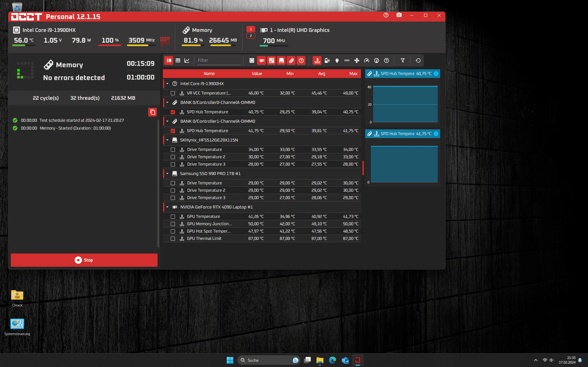Collapse NVIDIA GeForce RTX 4090 Laptop group
Image resolution: width=588 pixels, height=367 pixels.
pyautogui.click(x=167, y=207)
